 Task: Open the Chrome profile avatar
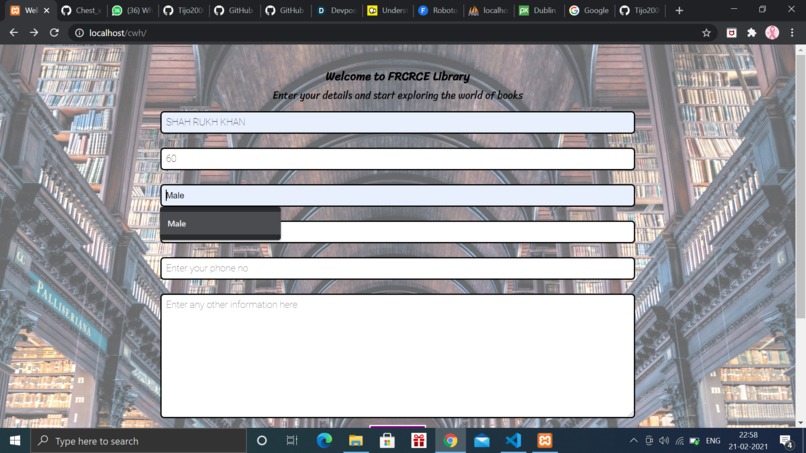pyautogui.click(x=772, y=32)
